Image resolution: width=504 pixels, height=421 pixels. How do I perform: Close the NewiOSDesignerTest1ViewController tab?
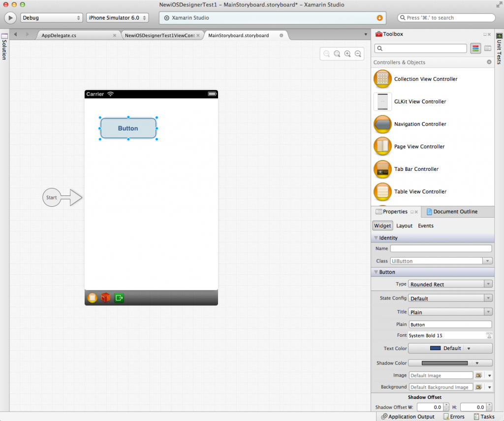click(198, 35)
